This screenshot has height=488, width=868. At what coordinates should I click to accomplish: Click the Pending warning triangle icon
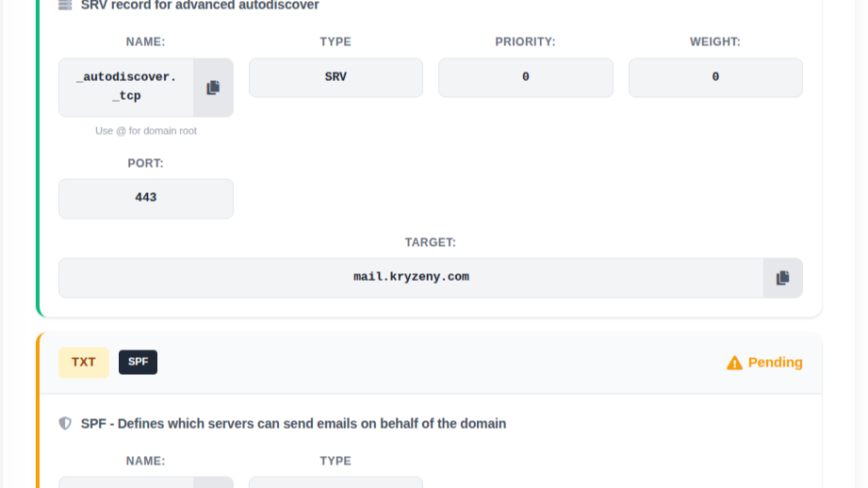pos(734,363)
